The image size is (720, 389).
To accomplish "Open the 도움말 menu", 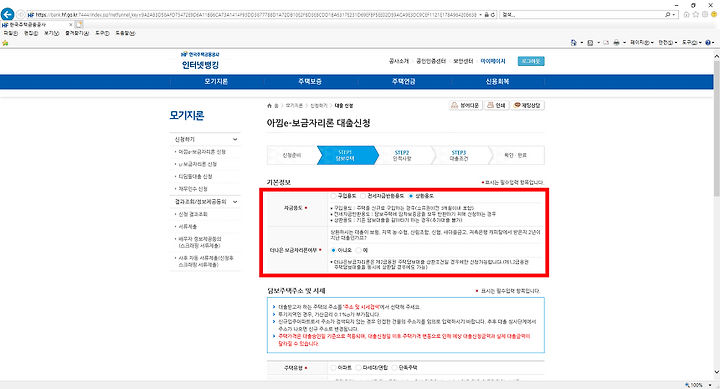I will pyautogui.click(x=125, y=33).
